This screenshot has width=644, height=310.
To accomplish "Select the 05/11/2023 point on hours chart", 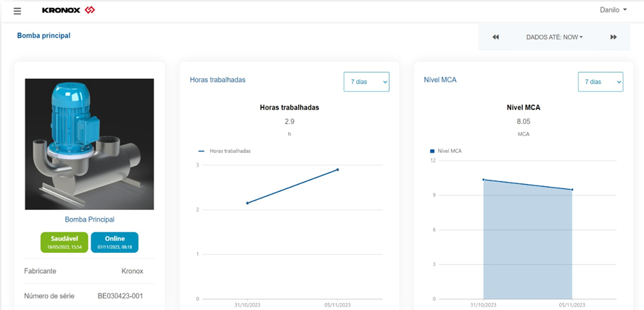I will (337, 169).
